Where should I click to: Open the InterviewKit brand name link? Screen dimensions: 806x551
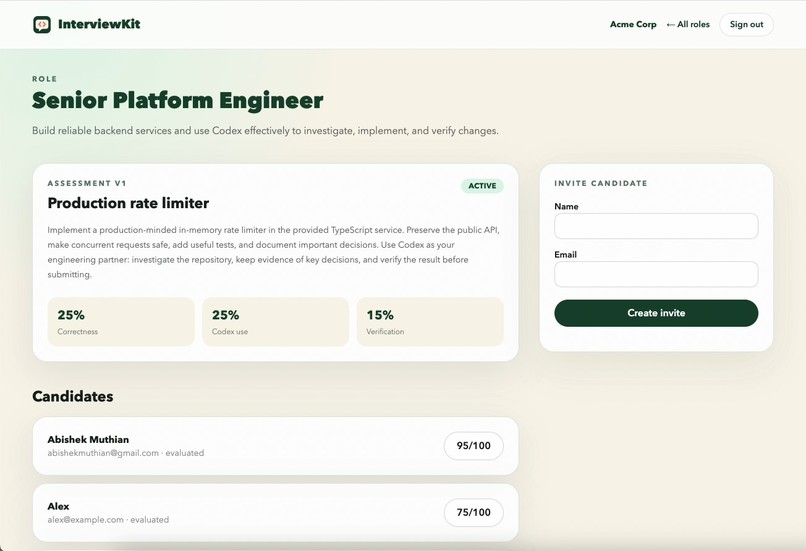point(99,24)
